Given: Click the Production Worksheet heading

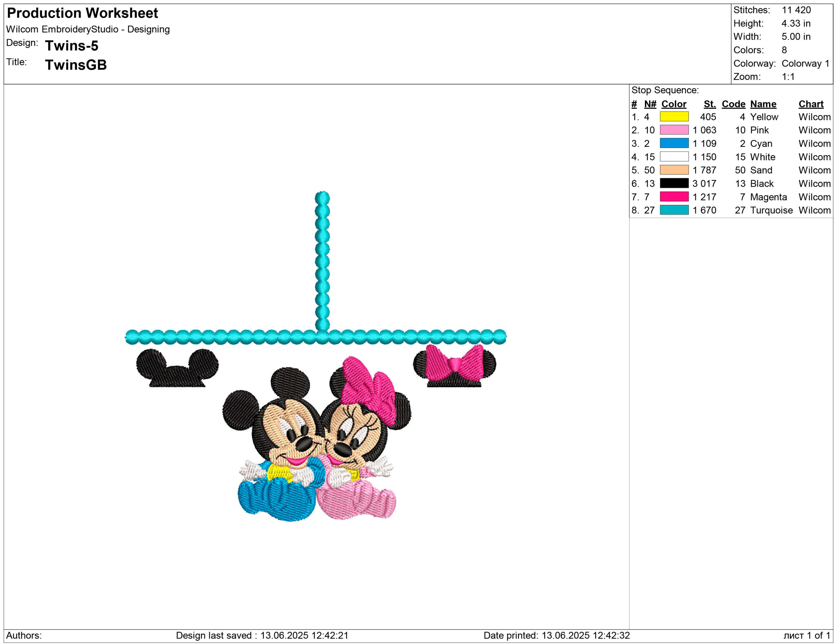Looking at the screenshot, I should point(82,13).
